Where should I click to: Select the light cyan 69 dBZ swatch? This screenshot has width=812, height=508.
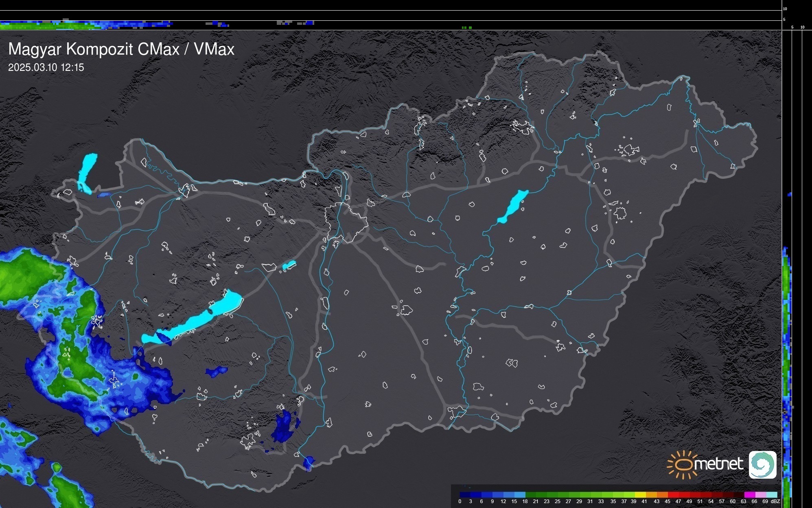pyautogui.click(x=771, y=495)
